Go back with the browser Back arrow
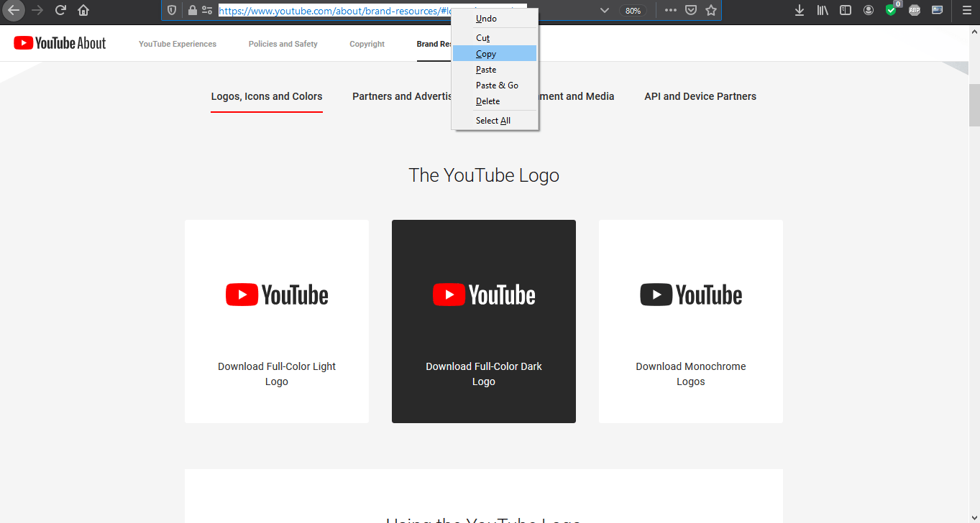The image size is (980, 523). click(x=14, y=10)
